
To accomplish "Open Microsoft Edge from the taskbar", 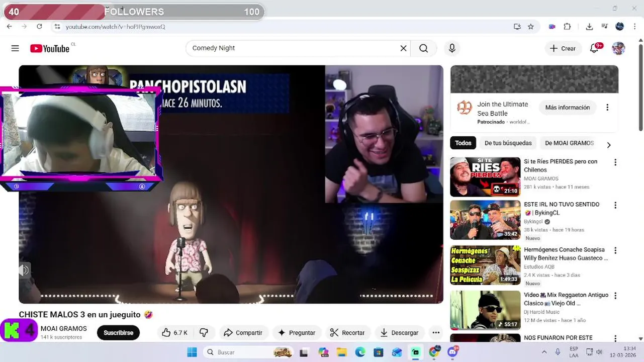I will point(360,352).
